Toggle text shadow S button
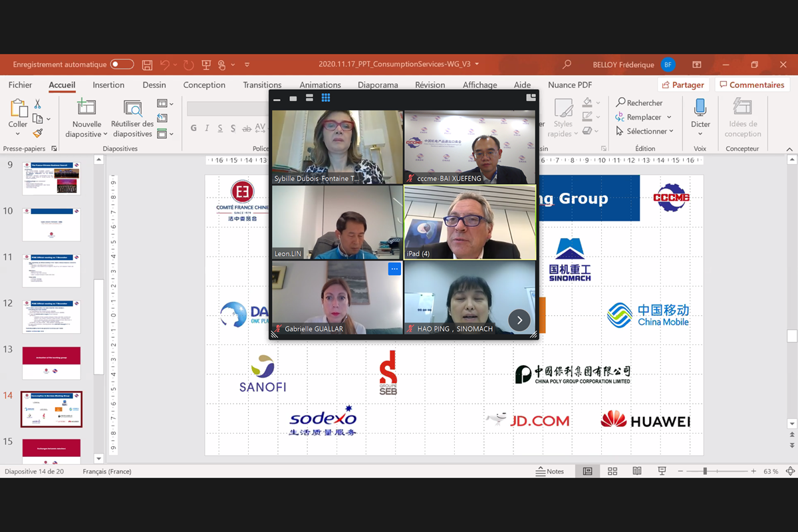This screenshot has height=532, width=798. (x=233, y=128)
